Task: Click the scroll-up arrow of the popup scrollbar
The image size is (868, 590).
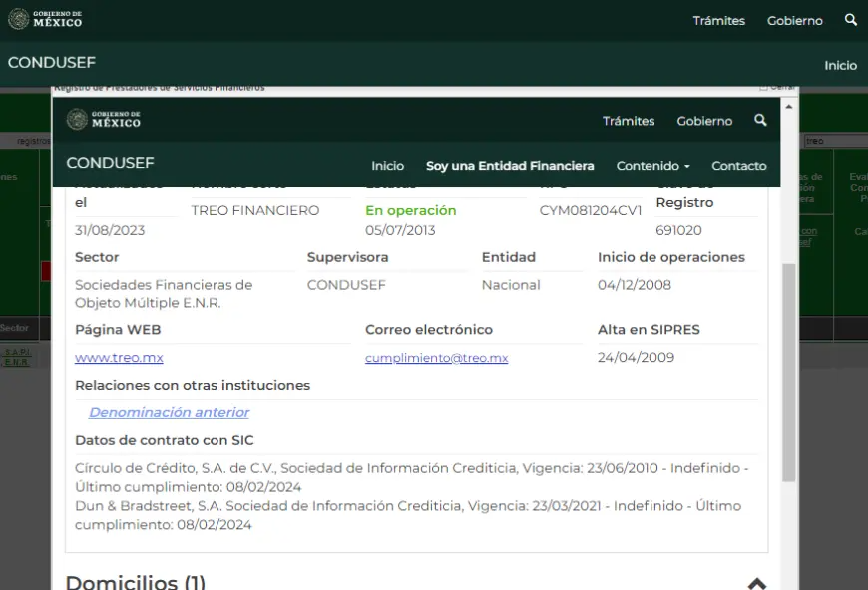Action: (x=788, y=104)
